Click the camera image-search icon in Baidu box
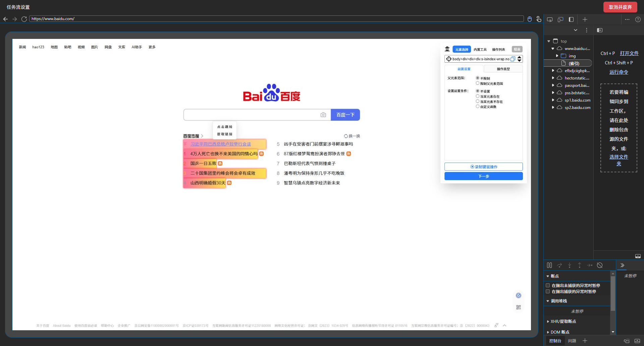The width and height of the screenshot is (644, 346). 323,115
